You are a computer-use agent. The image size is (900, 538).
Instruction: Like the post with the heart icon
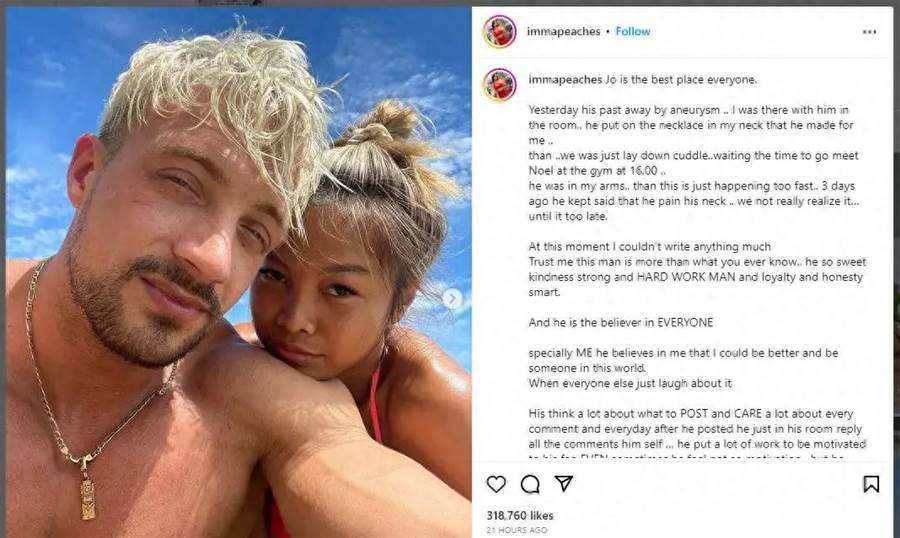496,484
